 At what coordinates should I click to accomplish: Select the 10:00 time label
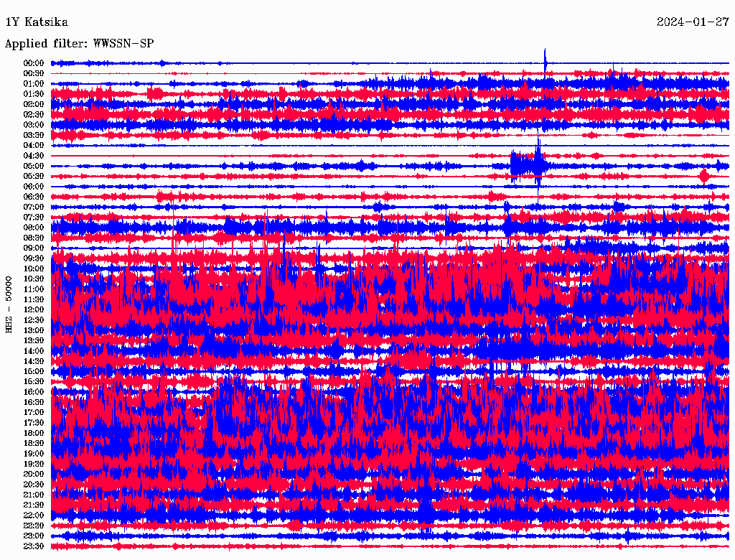[34, 269]
